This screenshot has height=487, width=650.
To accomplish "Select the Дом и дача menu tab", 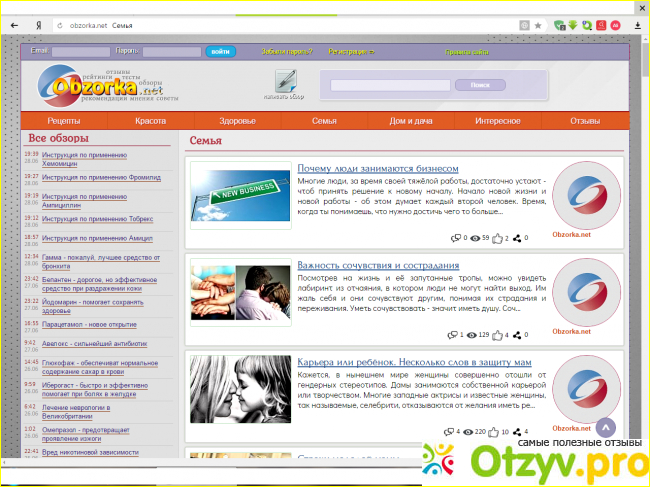I will coord(411,121).
